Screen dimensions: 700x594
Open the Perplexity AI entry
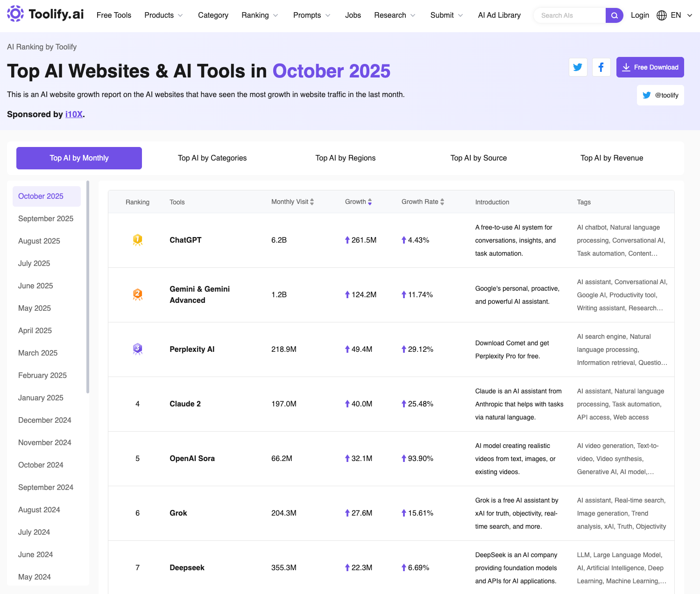click(192, 349)
